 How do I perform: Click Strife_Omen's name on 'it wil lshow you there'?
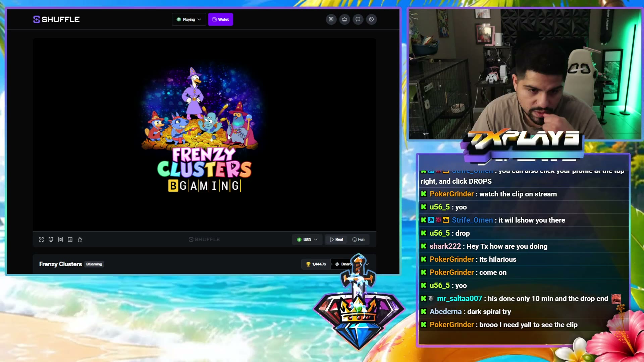tap(472, 220)
